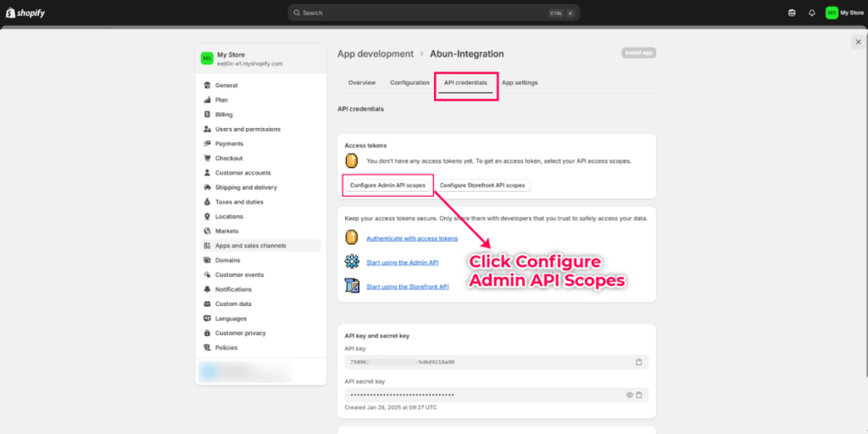Click the Checkout cart icon
The image size is (868, 434).
point(207,159)
